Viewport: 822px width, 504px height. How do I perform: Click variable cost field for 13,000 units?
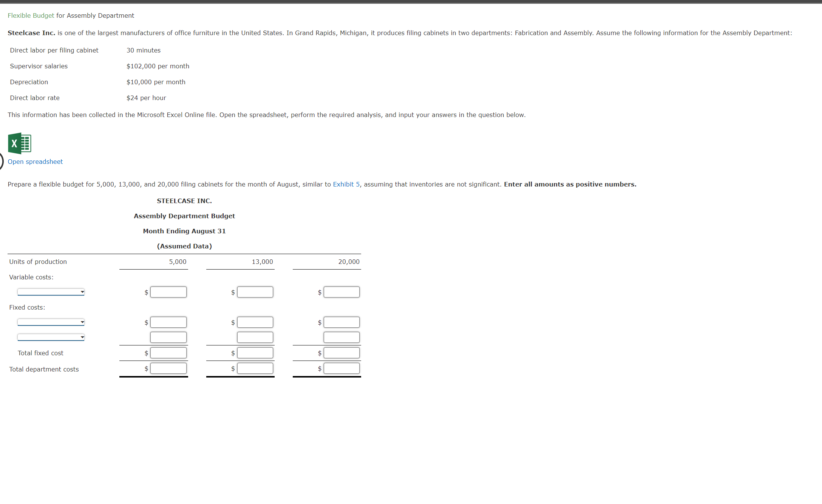point(255,292)
